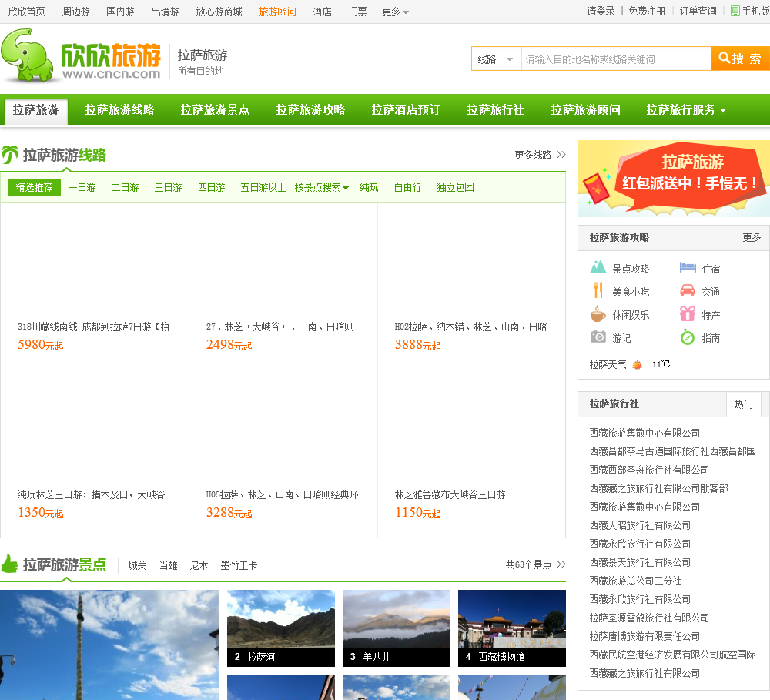The image size is (770, 700).
Task: Open the 西藏博物馆 attraction thumbnail
Action: click(x=512, y=628)
